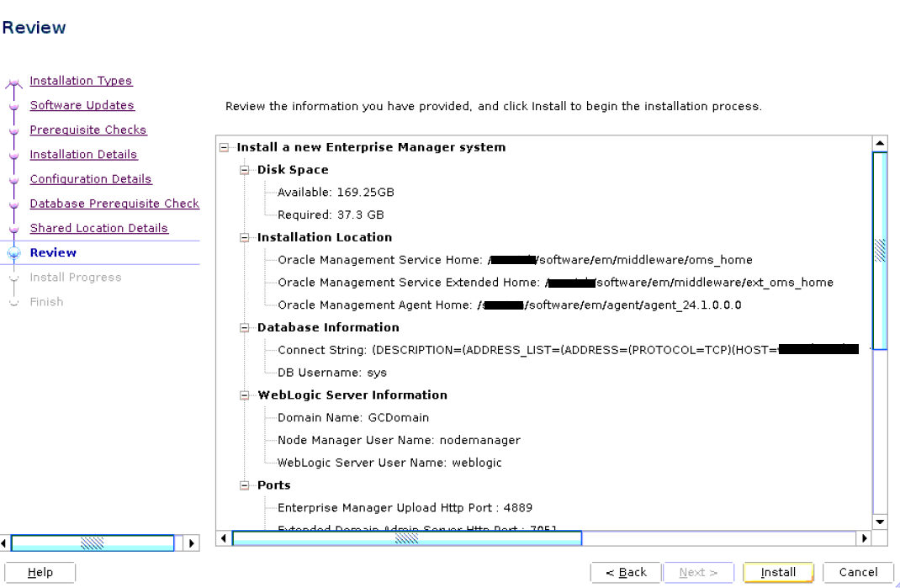Click the left arrow of steps panel scrollbar

click(x=4, y=543)
